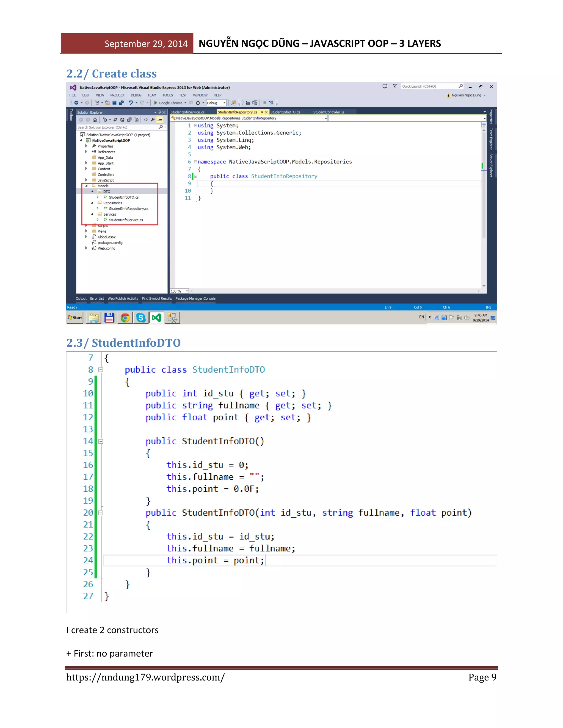Click the Undo toolbar icon
The width and height of the screenshot is (563, 728).
tap(131, 103)
